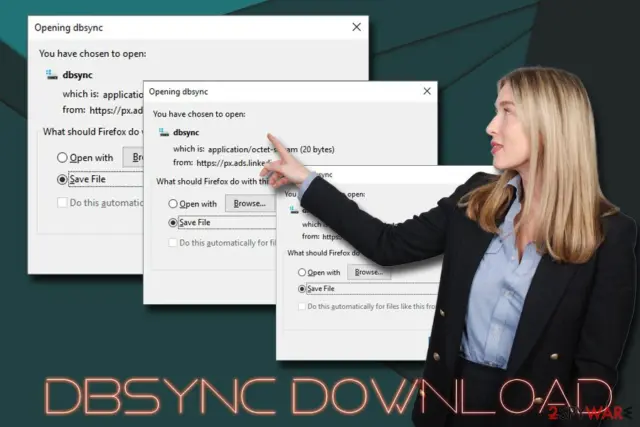Click dbsync file icon in middle dialog

pyautogui.click(x=164, y=132)
